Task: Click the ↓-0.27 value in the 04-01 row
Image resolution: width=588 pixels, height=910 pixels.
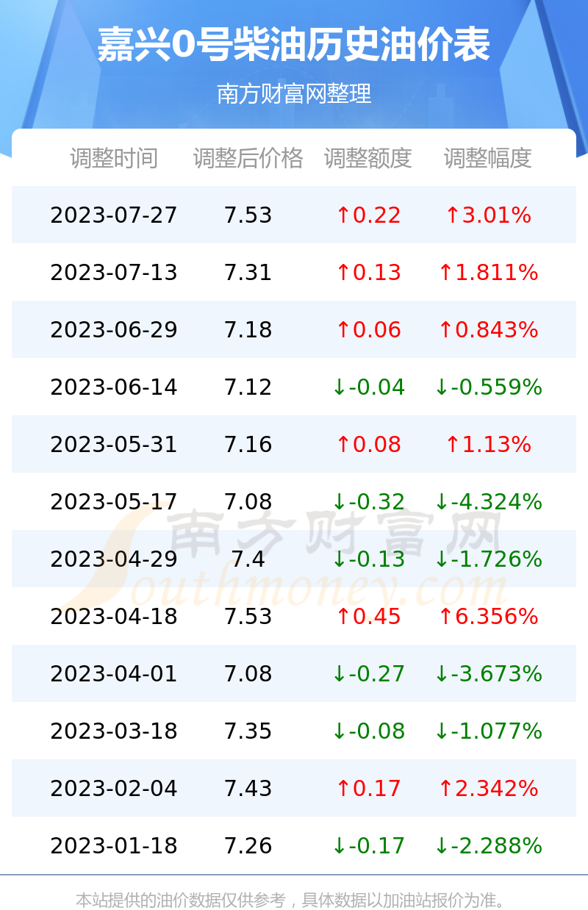Action: [368, 674]
